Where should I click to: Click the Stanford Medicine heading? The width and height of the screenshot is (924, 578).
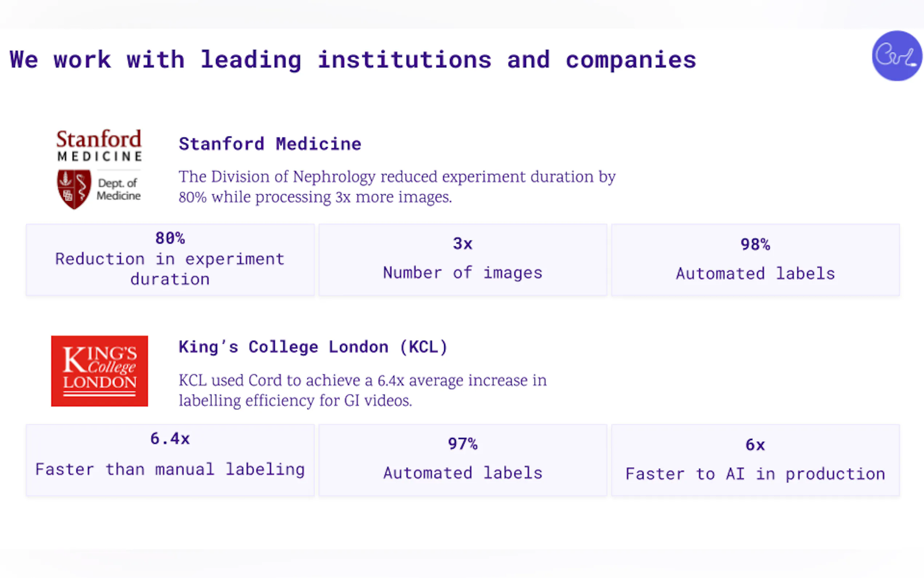(x=270, y=144)
